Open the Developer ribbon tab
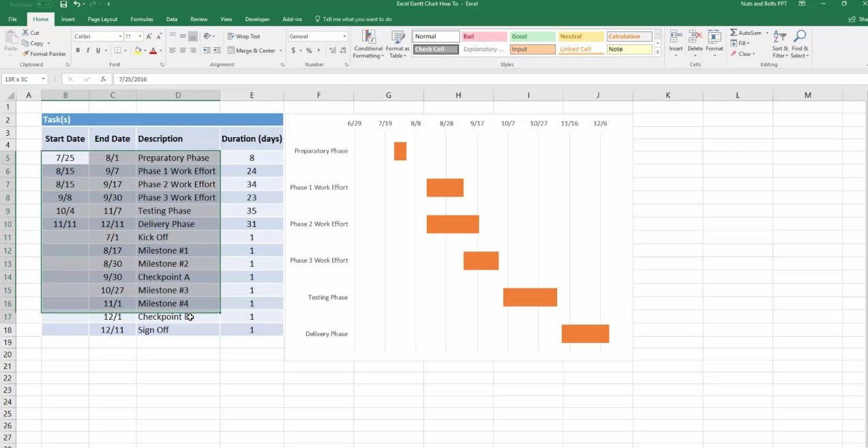Screen dimensions: 868x448 [x=257, y=18]
